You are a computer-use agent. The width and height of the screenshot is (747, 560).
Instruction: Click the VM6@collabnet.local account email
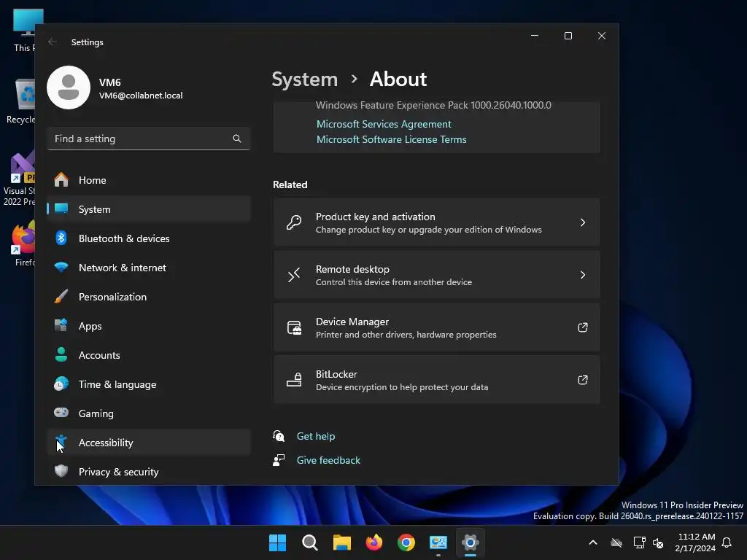point(141,96)
